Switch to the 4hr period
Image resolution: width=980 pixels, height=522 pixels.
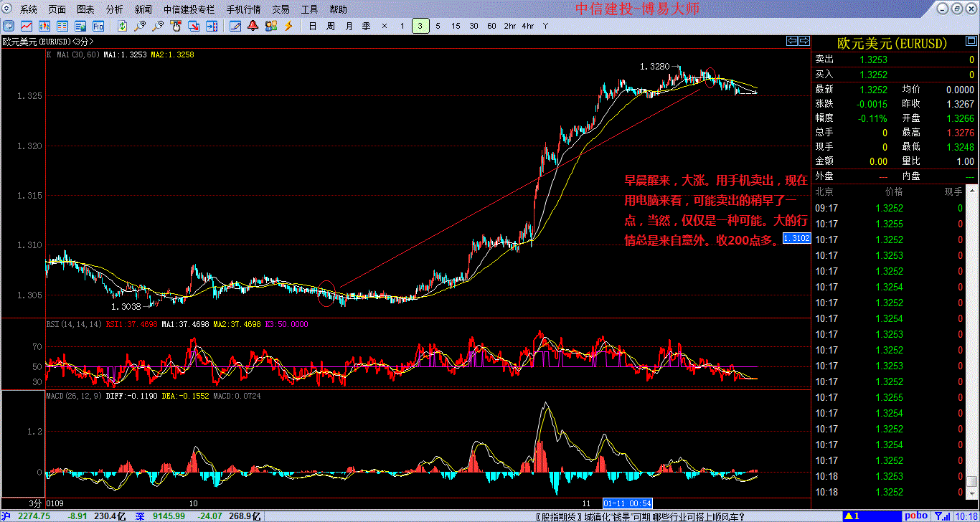coord(528,26)
